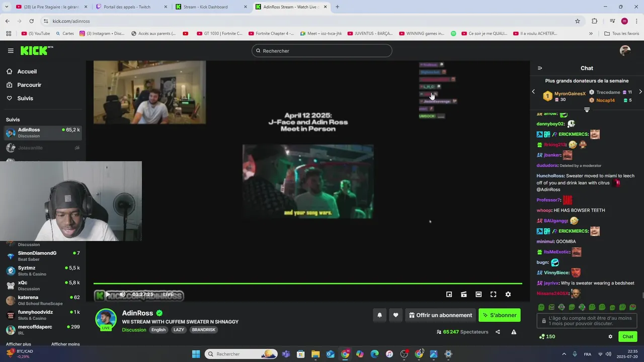This screenshot has height=362, width=644.
Task: Click the Kick logo
Action: 36,50
